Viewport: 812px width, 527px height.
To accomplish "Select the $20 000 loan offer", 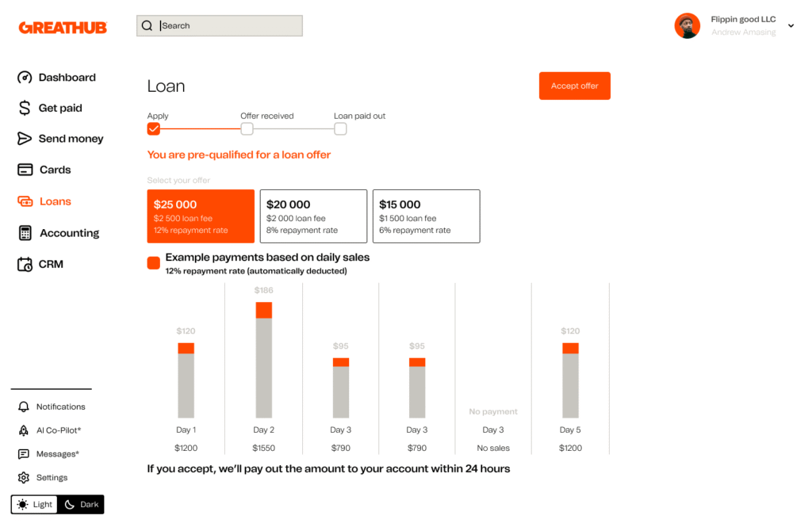I will coord(313,216).
